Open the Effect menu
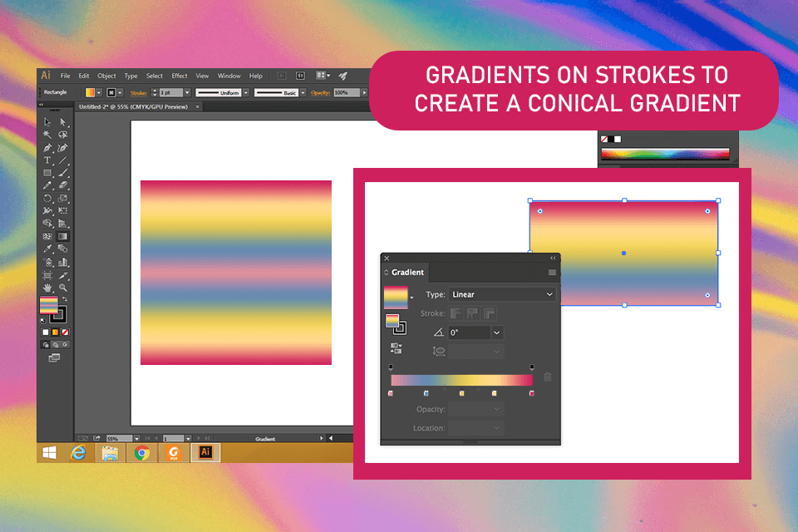 180,76
